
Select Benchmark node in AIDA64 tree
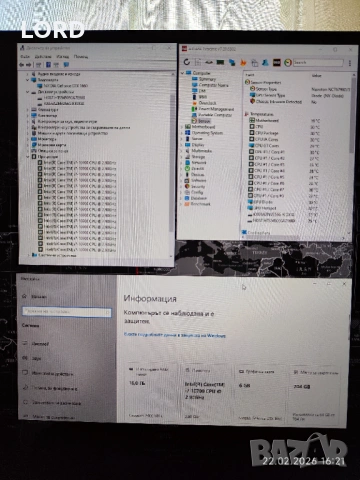200,204
